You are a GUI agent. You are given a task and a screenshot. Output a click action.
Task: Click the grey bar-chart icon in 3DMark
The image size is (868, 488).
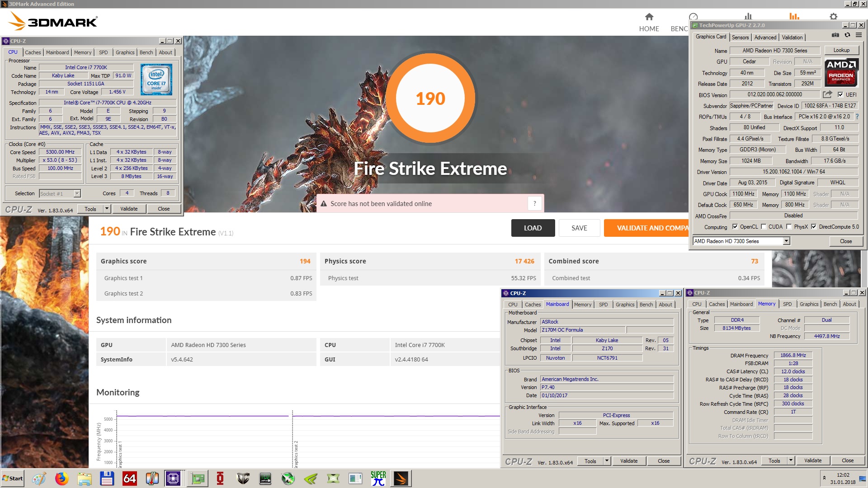coord(748,16)
